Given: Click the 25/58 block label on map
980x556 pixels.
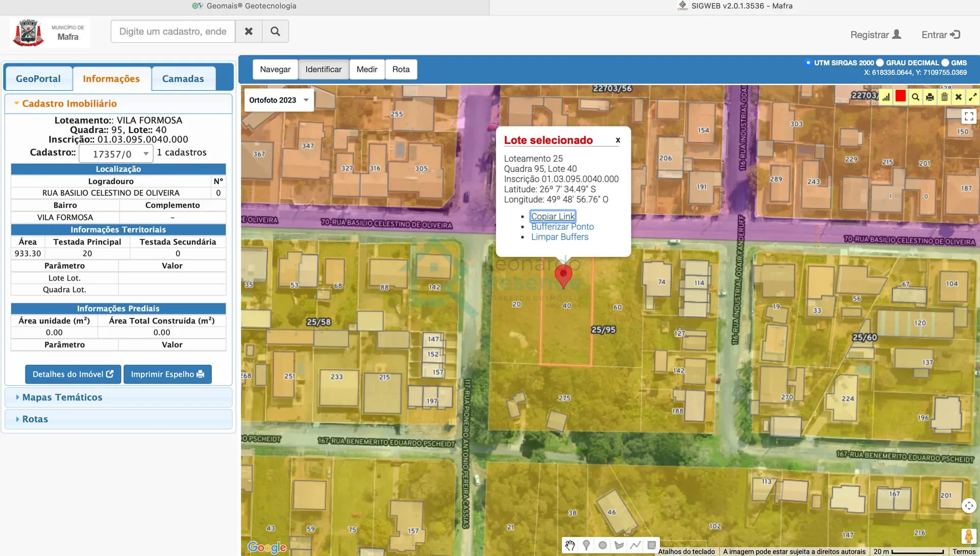Looking at the screenshot, I should pyautogui.click(x=318, y=322).
